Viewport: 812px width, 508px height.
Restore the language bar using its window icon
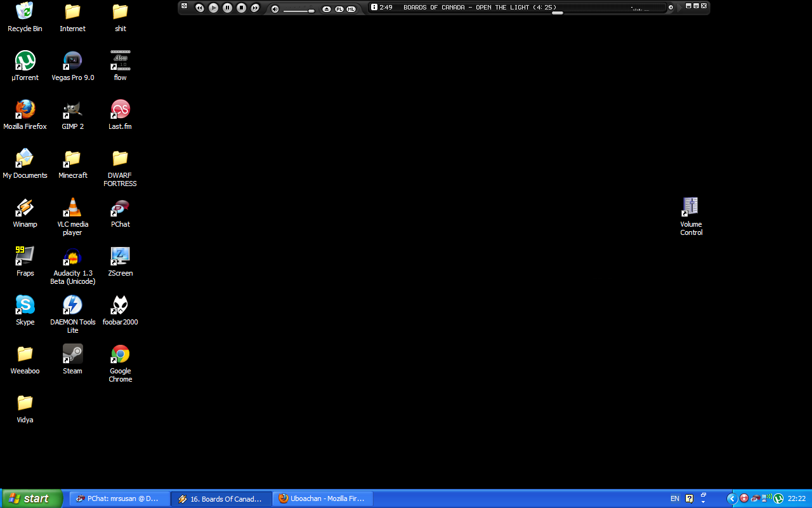click(704, 495)
